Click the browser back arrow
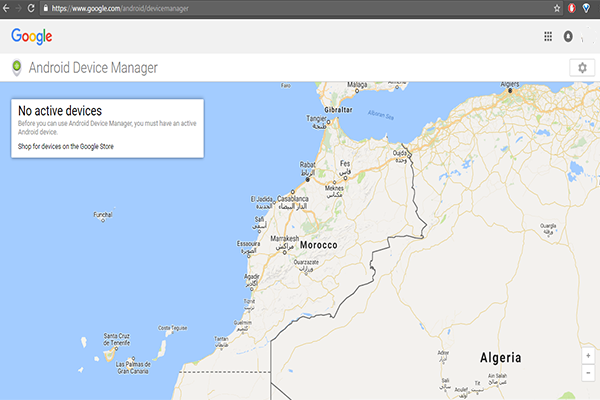 click(x=6, y=8)
